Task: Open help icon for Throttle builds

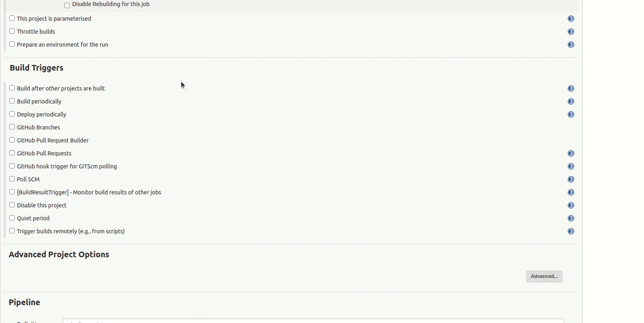Action: (x=571, y=32)
